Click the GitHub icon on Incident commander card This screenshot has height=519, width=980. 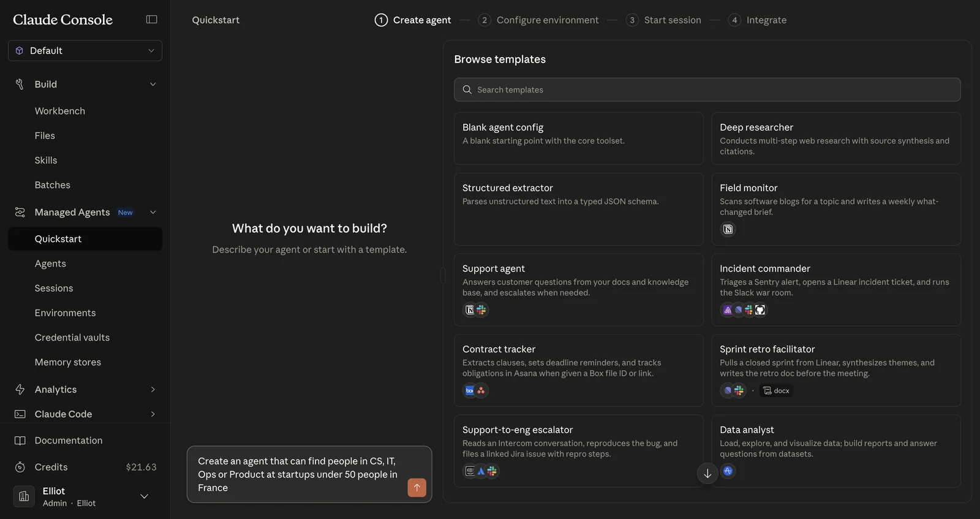pyautogui.click(x=760, y=310)
